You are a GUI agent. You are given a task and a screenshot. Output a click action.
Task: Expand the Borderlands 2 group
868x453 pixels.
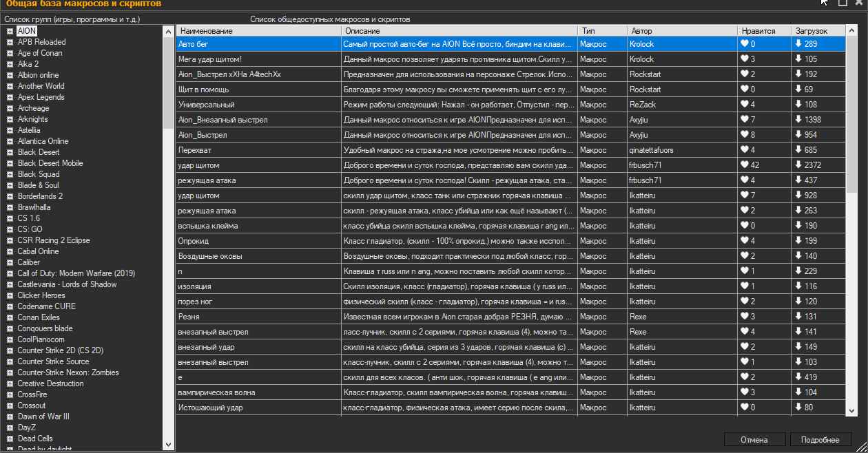tap(10, 196)
